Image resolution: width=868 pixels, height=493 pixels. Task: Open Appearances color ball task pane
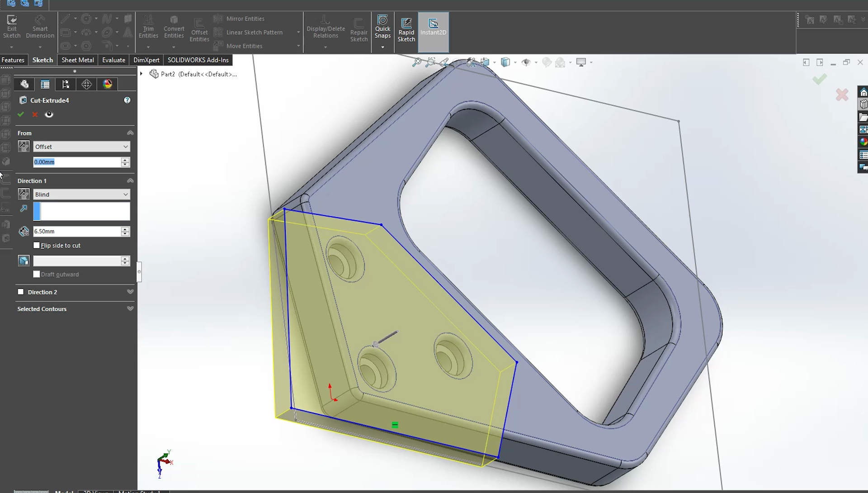tap(863, 142)
